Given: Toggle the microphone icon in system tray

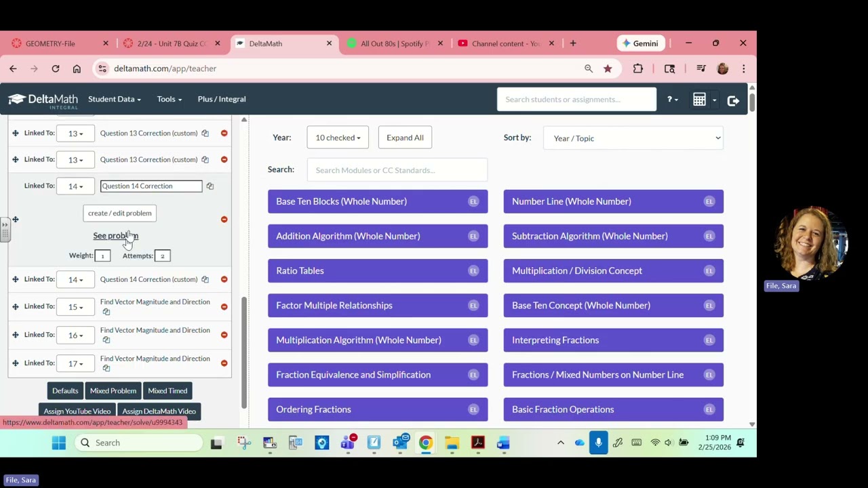Looking at the screenshot, I should coord(598,443).
